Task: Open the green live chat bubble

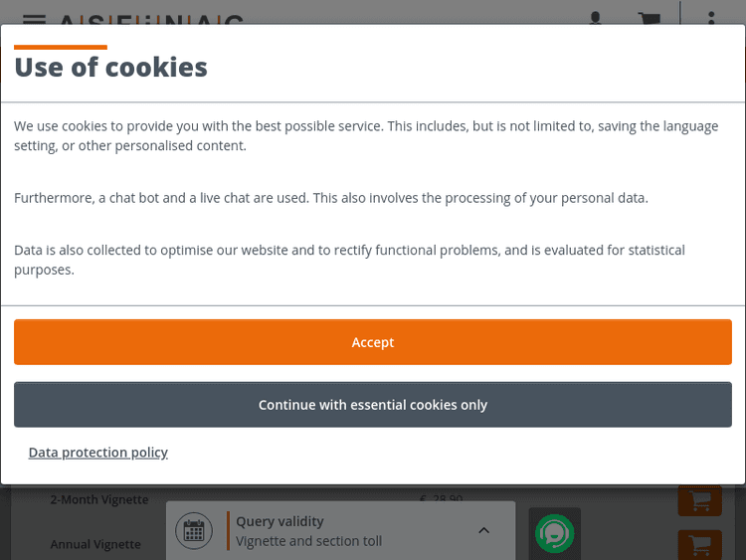Action: point(554,533)
